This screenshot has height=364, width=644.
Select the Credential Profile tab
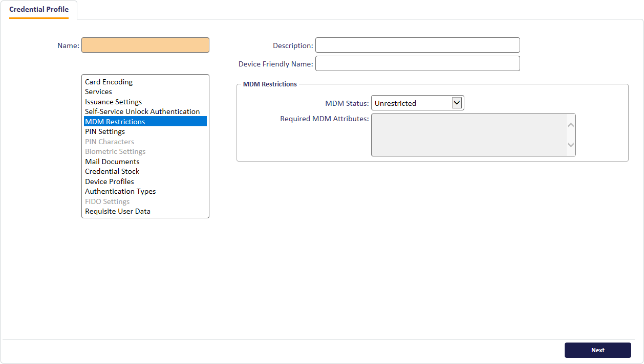(39, 10)
